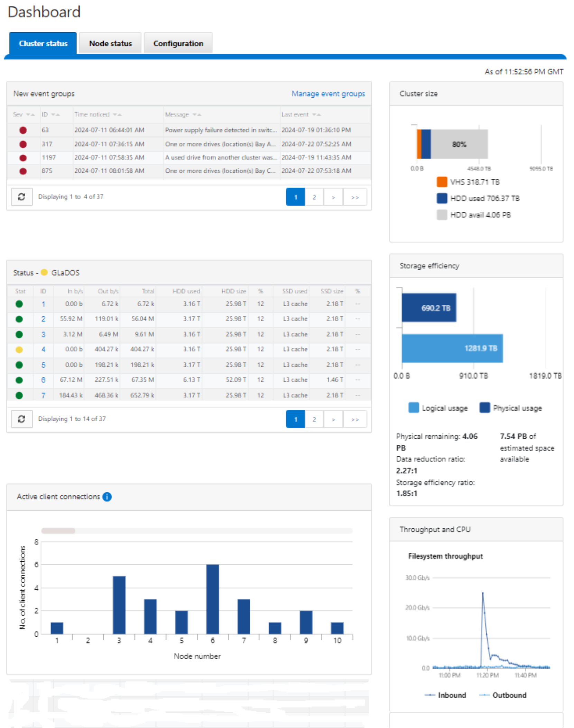This screenshot has width=574, height=728.
Task: Click green status dot of node 1
Action: point(19,304)
